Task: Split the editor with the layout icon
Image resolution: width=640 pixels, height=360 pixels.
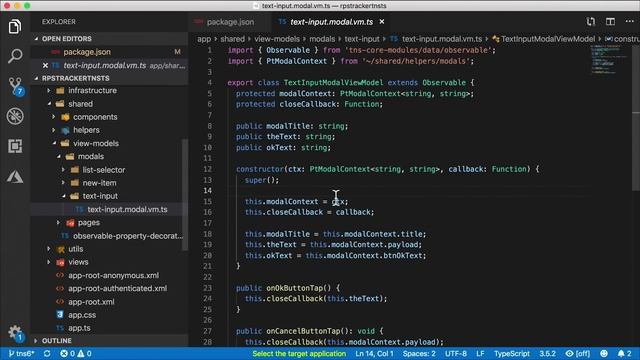Action: (610, 22)
